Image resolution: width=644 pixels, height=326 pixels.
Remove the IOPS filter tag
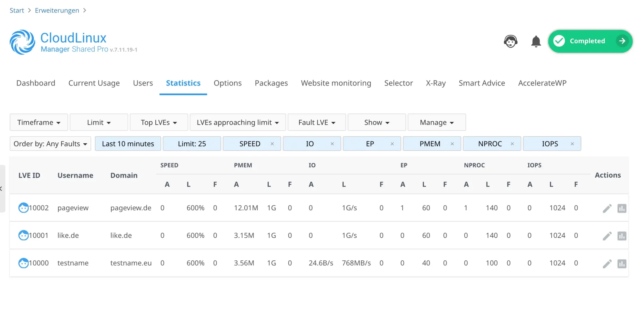click(x=572, y=144)
